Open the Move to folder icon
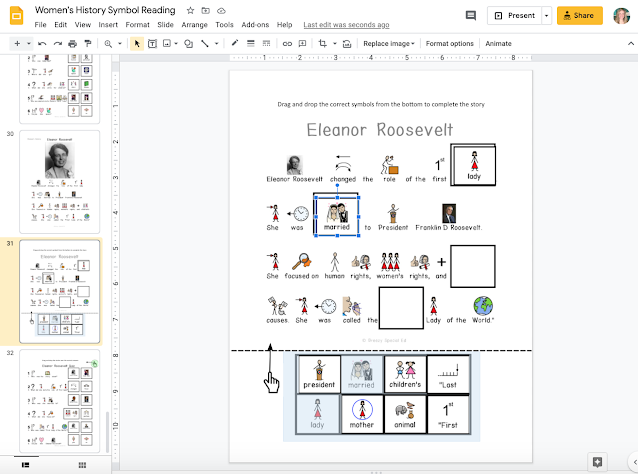The width and height of the screenshot is (638, 474). (205, 11)
